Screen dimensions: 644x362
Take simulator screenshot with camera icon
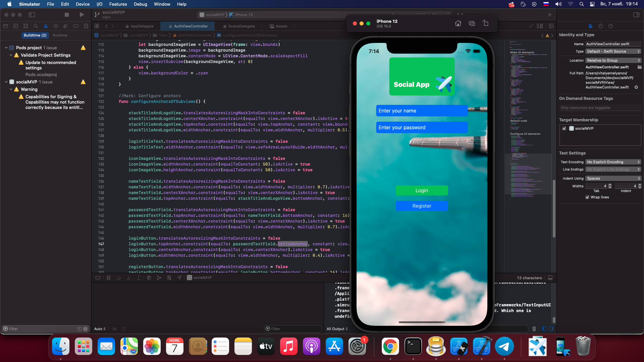(x=472, y=23)
